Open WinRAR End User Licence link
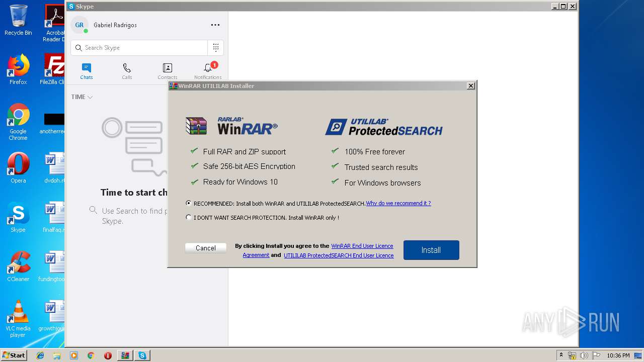Image resolution: width=644 pixels, height=362 pixels. tap(362, 246)
